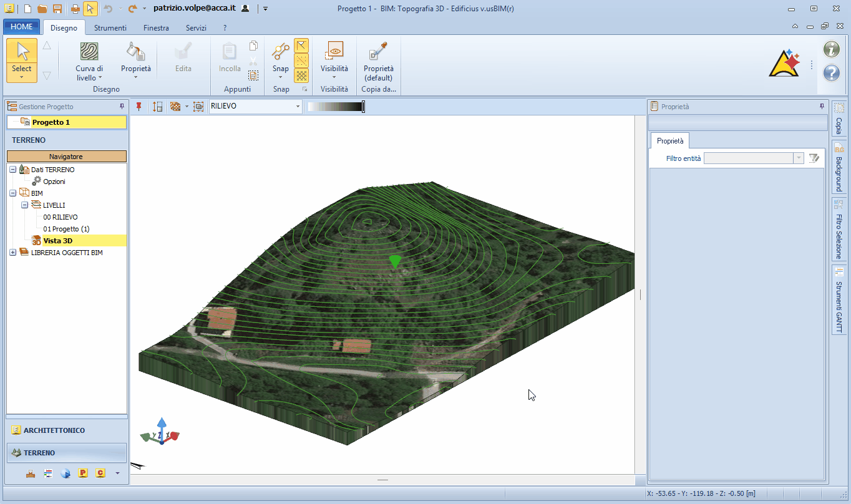The height and width of the screenshot is (504, 851).
Task: Click the Print icon in quick access toolbar
Action: (x=75, y=9)
